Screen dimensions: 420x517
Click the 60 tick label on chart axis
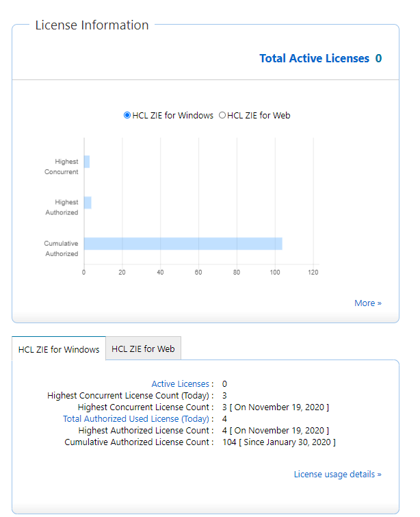coord(198,273)
